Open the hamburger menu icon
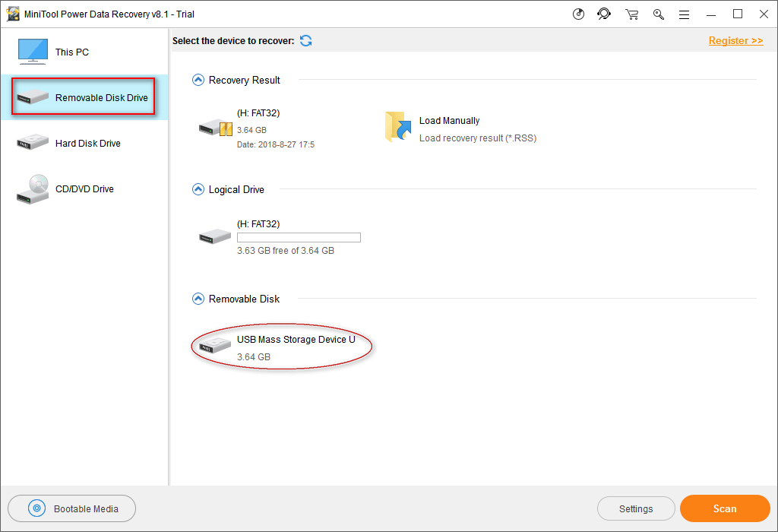The height and width of the screenshot is (532, 778). click(685, 15)
